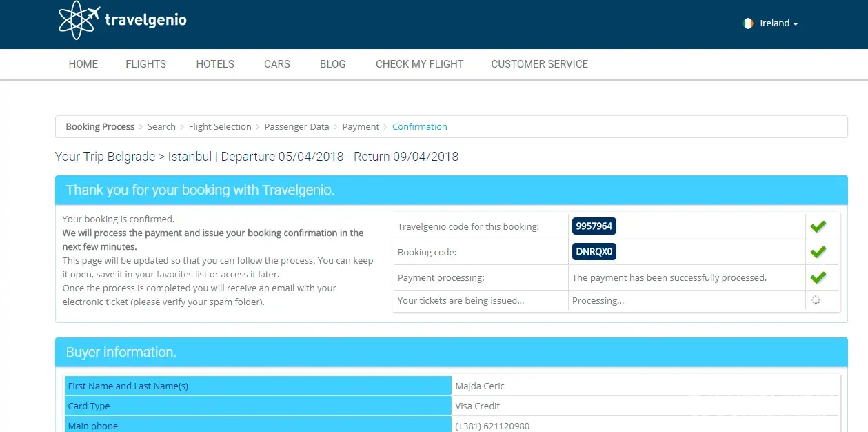Go to the HOME menu item
This screenshot has height=432, width=868.
tap(83, 64)
